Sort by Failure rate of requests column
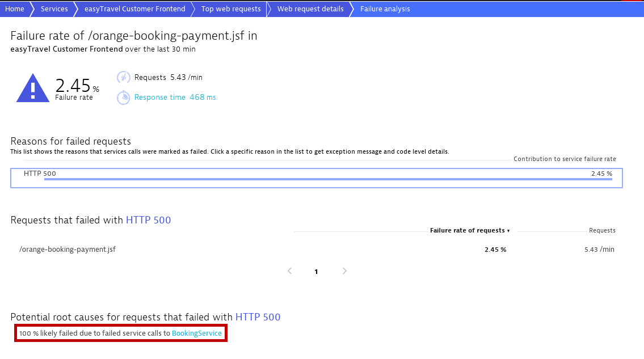Image resolution: width=644 pixels, height=359 pixels. coord(470,230)
